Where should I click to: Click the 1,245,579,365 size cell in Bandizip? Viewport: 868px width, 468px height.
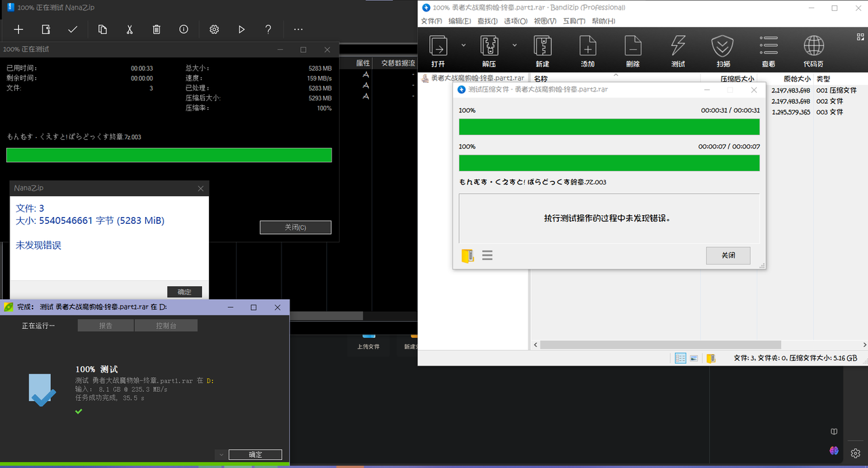pyautogui.click(x=791, y=112)
